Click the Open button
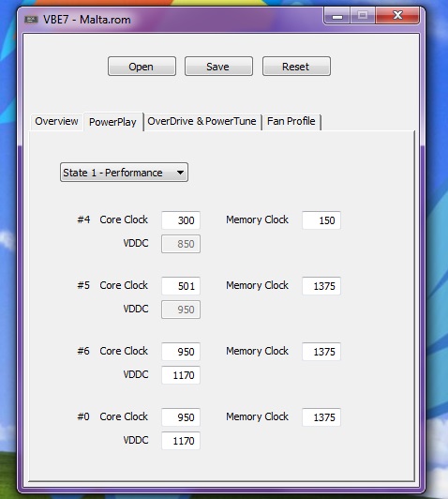The height and width of the screenshot is (499, 448). [142, 67]
